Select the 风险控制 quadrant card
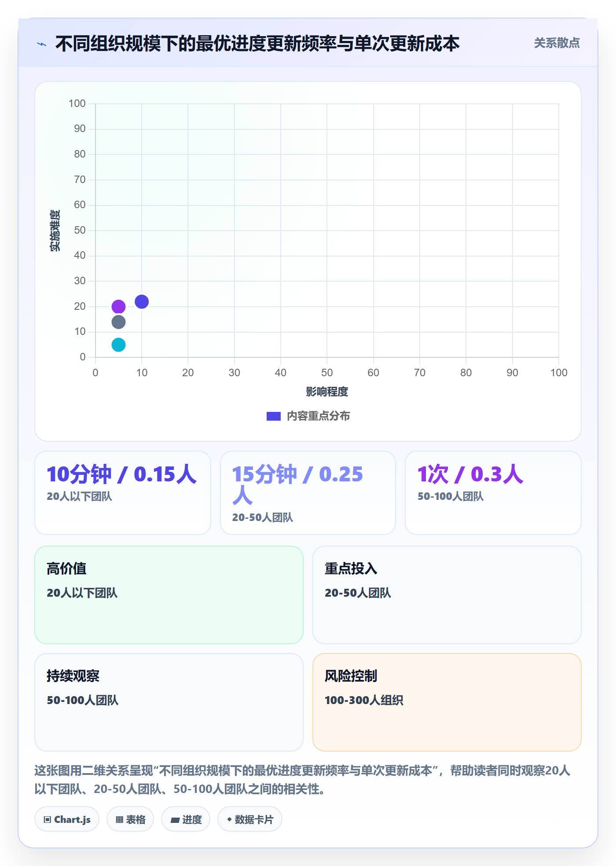Screen dimensions: 616x866 coord(447,702)
